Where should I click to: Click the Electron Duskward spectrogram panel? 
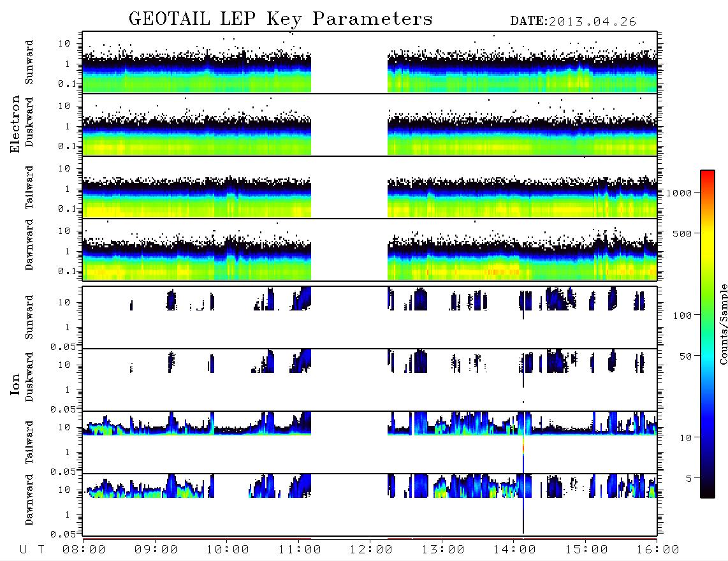click(x=370, y=124)
